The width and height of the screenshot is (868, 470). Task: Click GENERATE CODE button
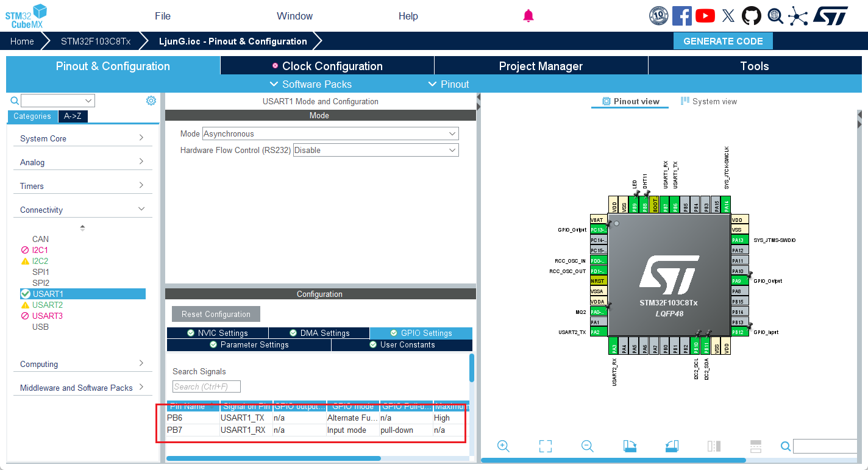[x=723, y=41]
